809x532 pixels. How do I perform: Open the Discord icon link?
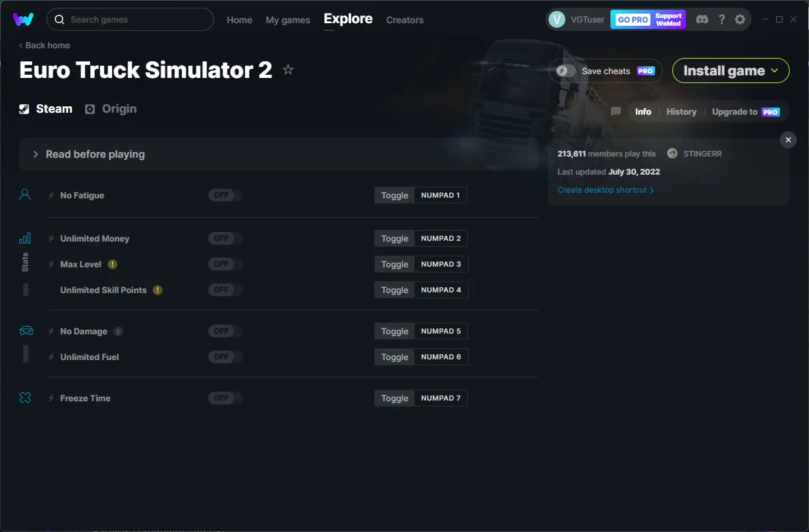pyautogui.click(x=702, y=19)
